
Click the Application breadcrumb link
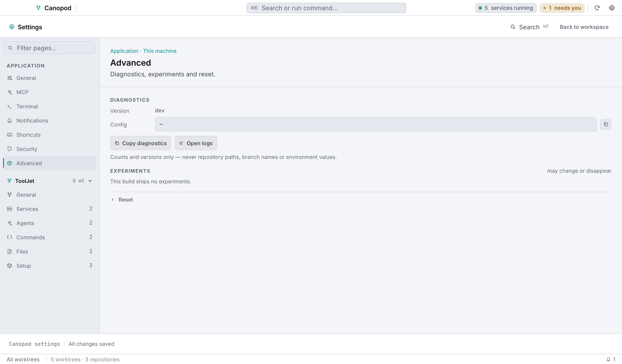click(124, 51)
